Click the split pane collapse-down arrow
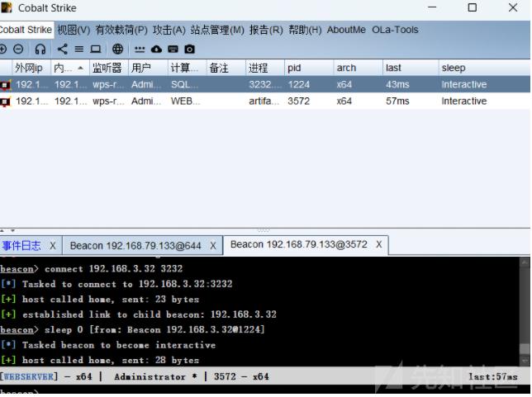 point(12,231)
